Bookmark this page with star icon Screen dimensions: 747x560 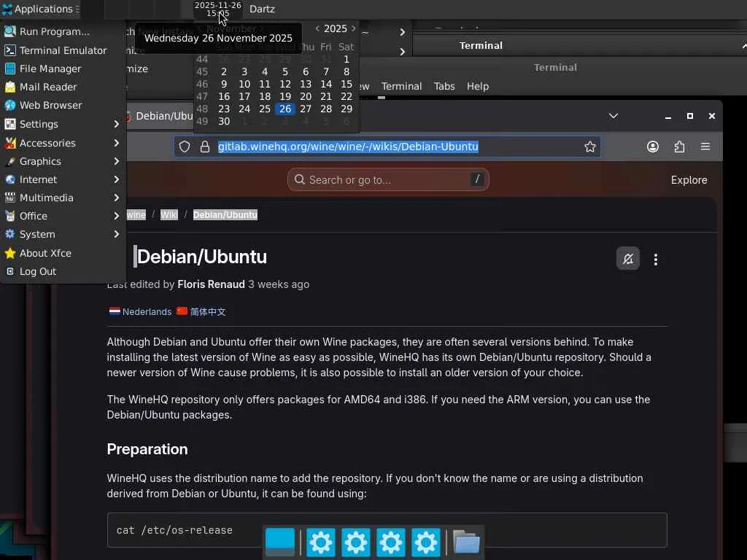pyautogui.click(x=589, y=147)
